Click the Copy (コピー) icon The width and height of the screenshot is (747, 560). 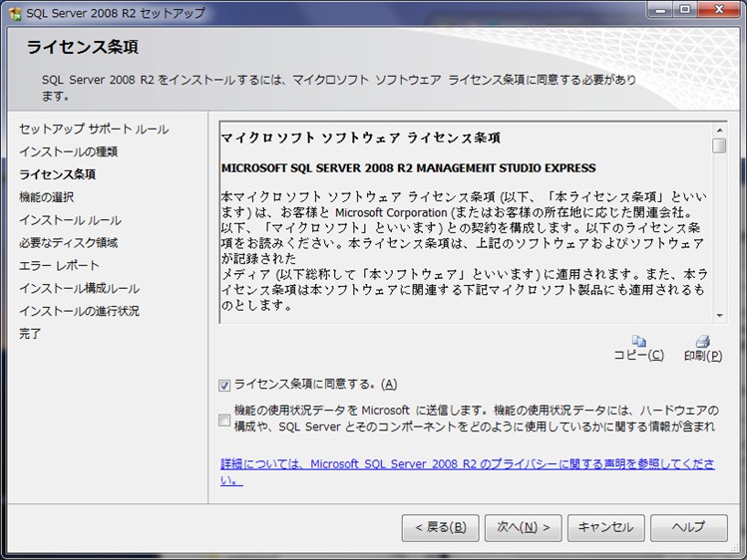point(638,342)
